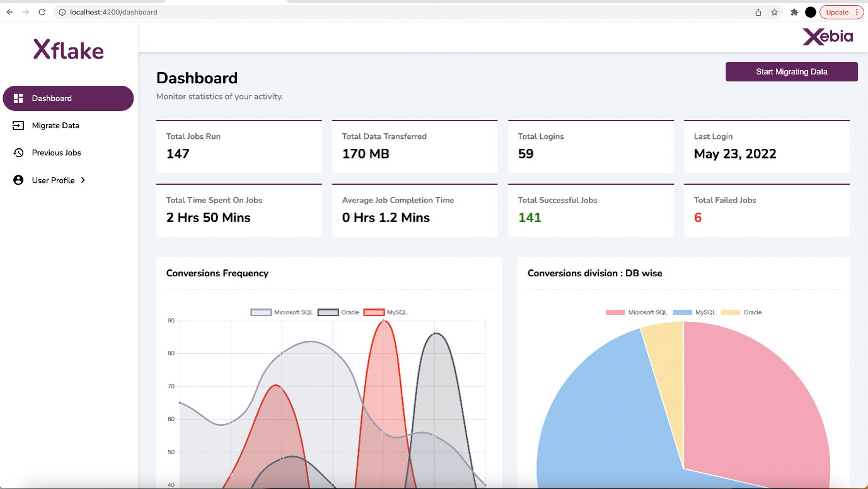The height and width of the screenshot is (489, 868).
Task: Click the '170 MB' data transferred value
Action: 366,154
